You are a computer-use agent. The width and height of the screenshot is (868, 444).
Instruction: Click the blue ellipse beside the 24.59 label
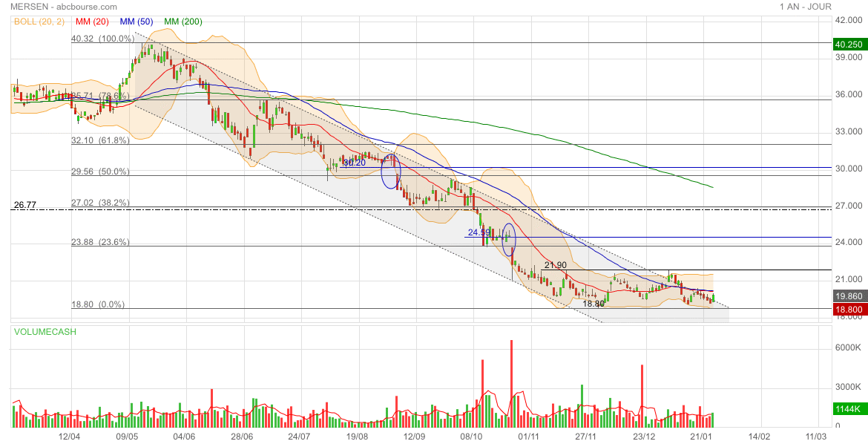click(509, 240)
